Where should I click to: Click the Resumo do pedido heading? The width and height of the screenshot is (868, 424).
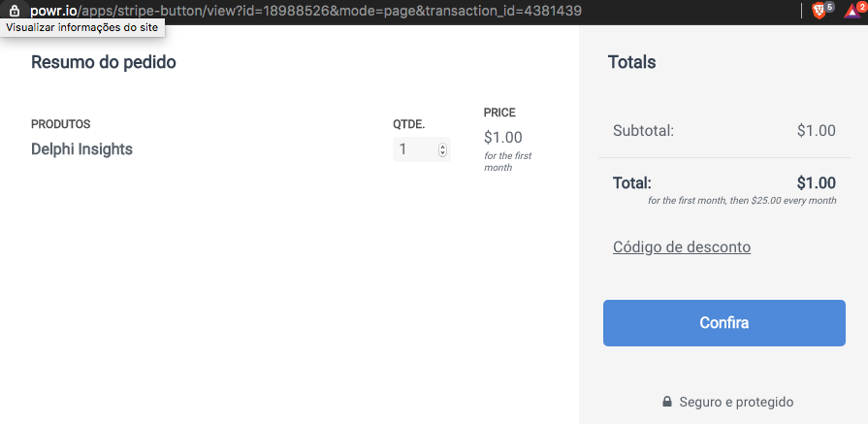pos(104,62)
